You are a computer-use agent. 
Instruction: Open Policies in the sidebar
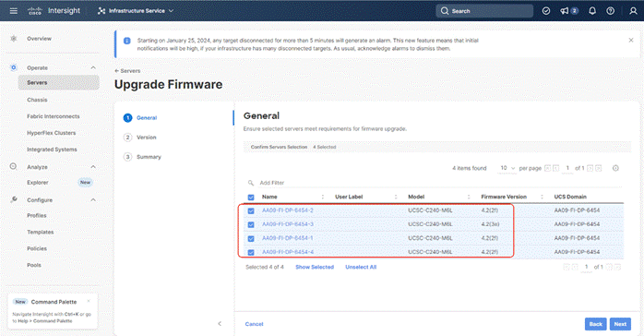(x=37, y=248)
